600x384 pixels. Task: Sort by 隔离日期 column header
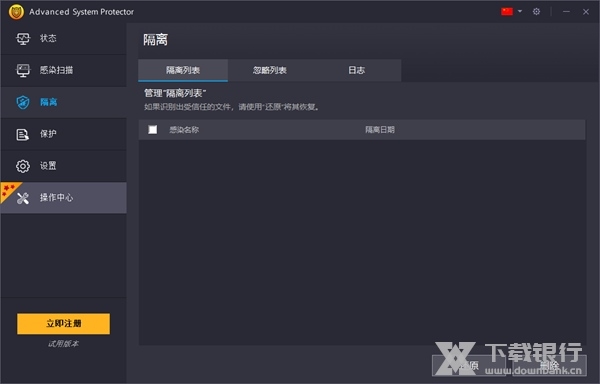coord(380,130)
